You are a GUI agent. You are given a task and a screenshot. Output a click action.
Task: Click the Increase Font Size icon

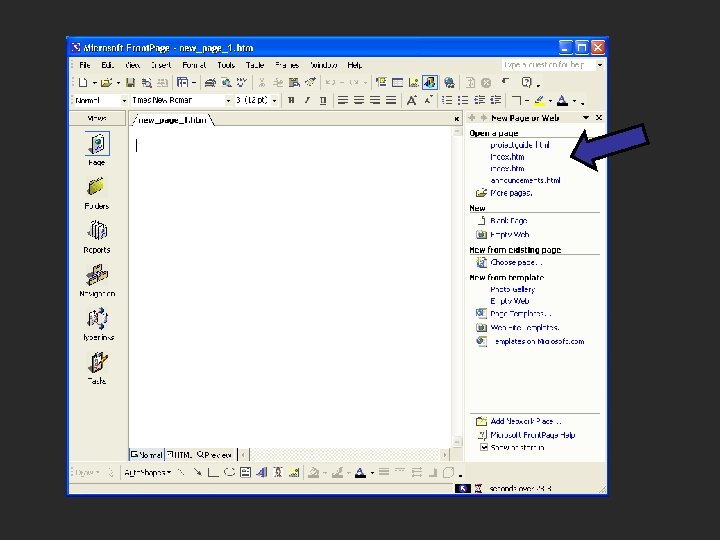[412, 100]
